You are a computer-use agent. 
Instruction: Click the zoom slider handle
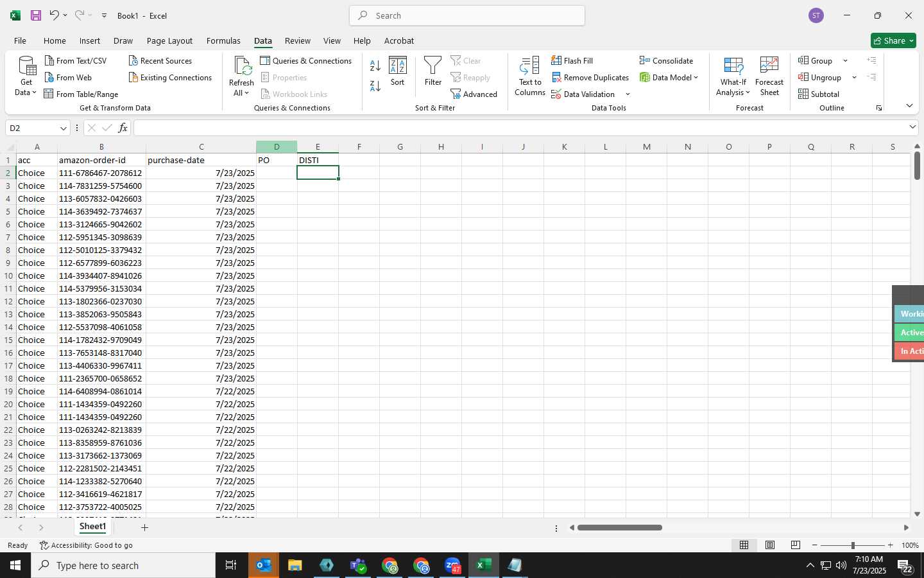853,545
